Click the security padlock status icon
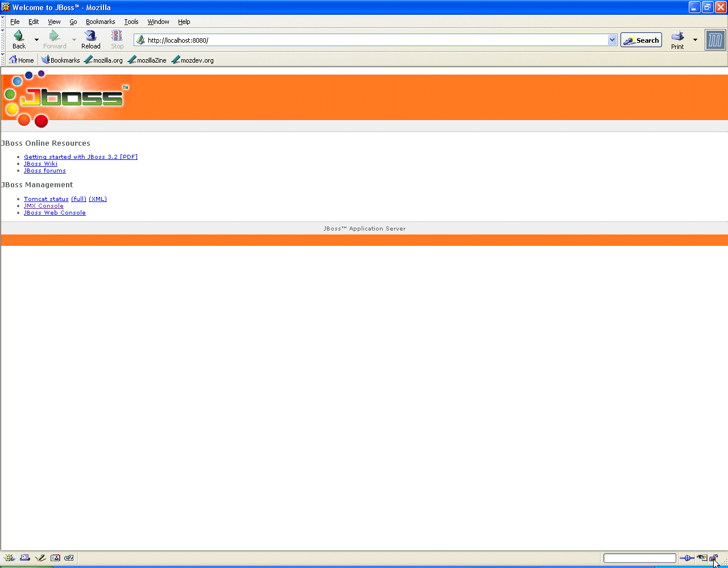 click(713, 558)
